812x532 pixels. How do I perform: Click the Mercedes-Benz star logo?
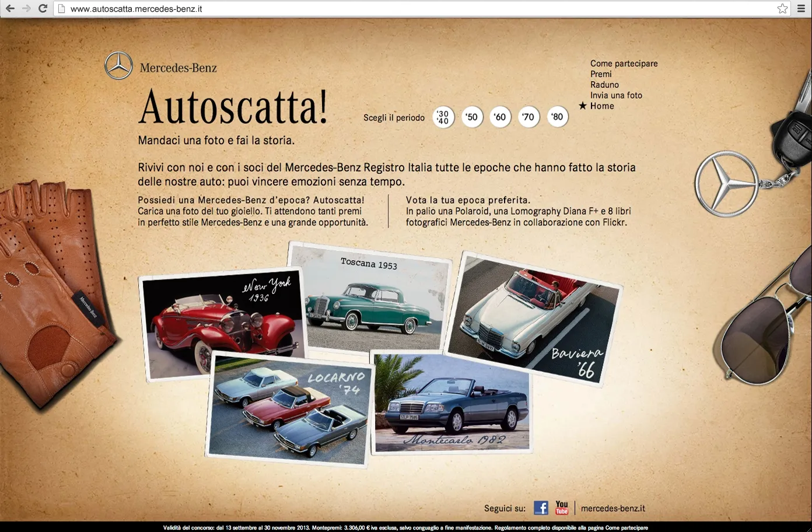(x=118, y=66)
